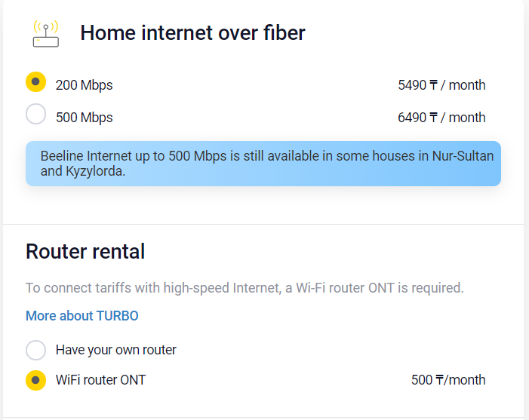
Task: Click the Kyzylorda city name in banner
Action: 94,171
